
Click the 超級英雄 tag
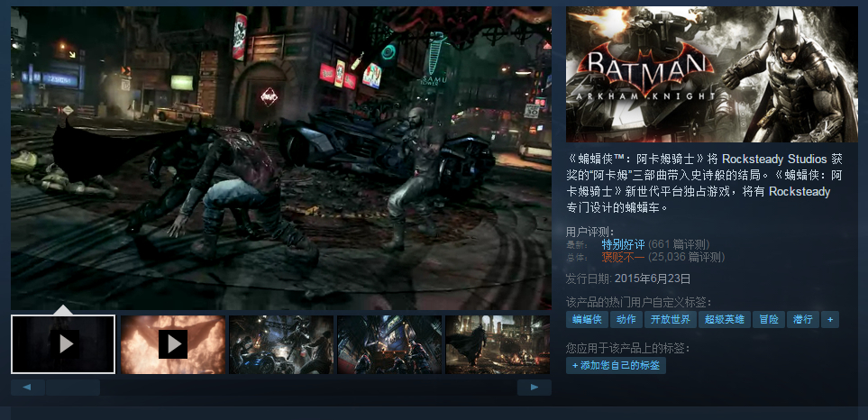(725, 319)
